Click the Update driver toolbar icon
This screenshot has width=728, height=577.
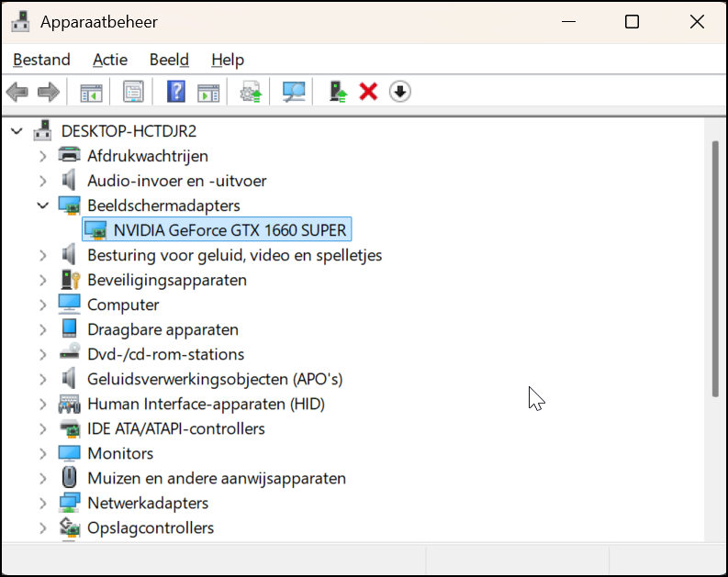coord(250,92)
